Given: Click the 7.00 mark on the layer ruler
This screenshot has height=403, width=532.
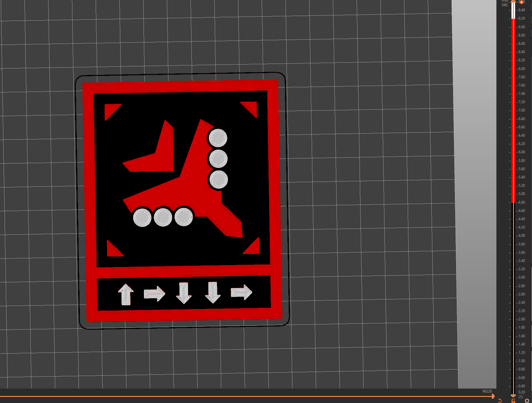Looking at the screenshot, I should (521, 110).
